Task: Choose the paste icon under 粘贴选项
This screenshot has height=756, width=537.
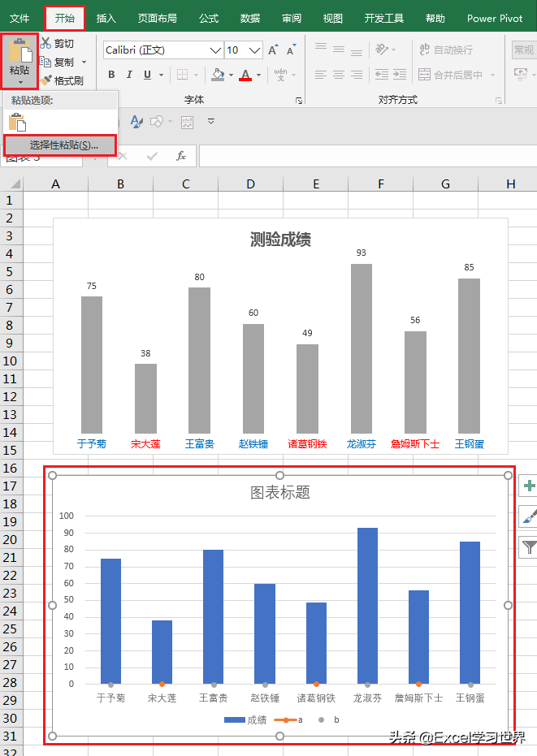Action: (x=18, y=123)
